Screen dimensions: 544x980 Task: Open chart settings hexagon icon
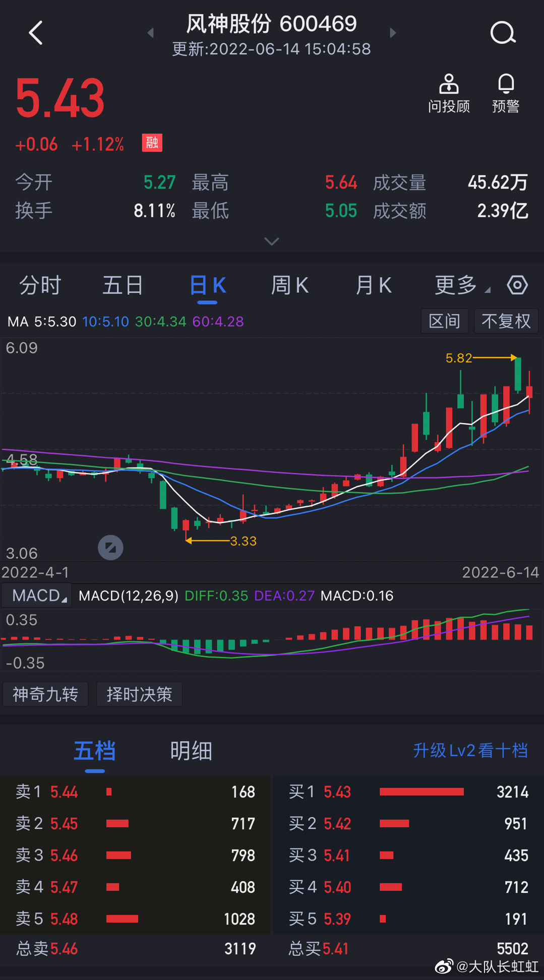[x=517, y=285]
